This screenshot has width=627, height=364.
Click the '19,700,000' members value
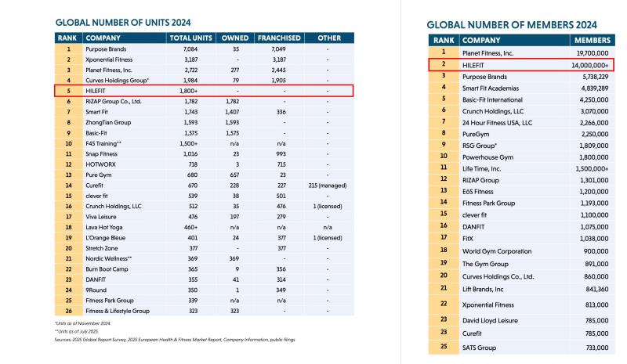click(593, 53)
